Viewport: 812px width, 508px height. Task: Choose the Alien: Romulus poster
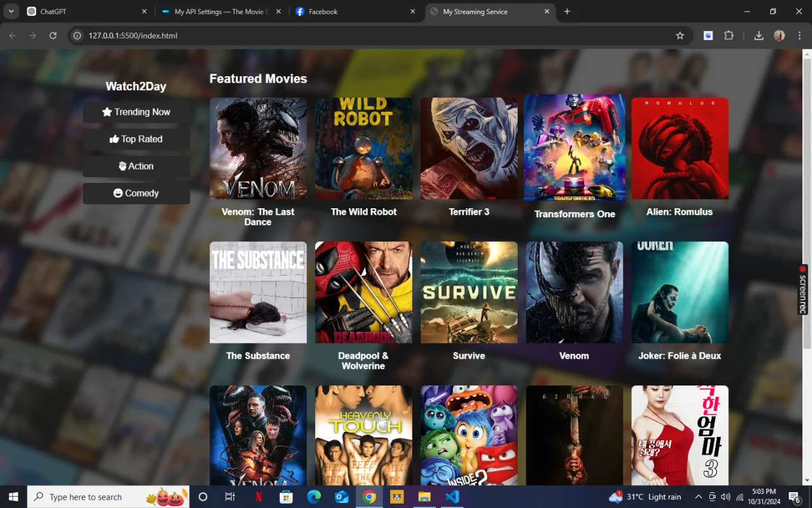pyautogui.click(x=680, y=148)
